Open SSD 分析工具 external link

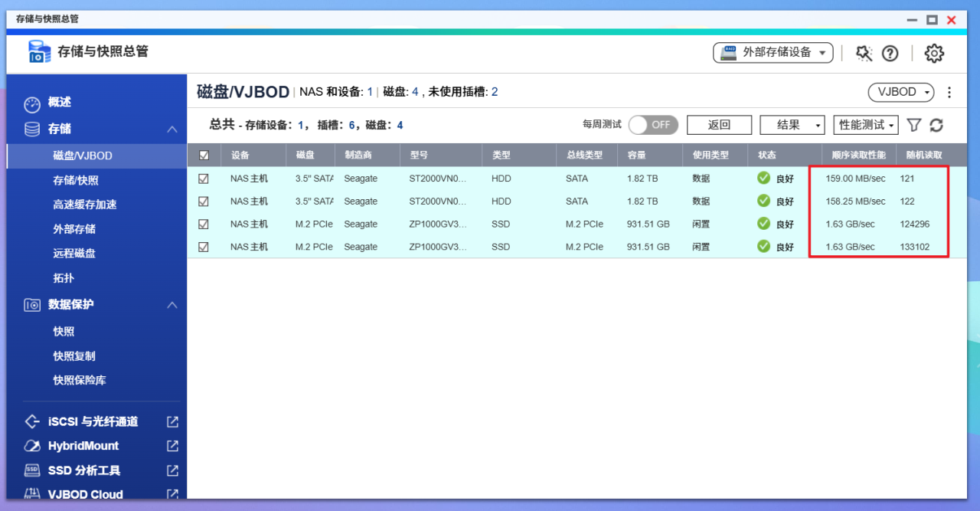(171, 470)
